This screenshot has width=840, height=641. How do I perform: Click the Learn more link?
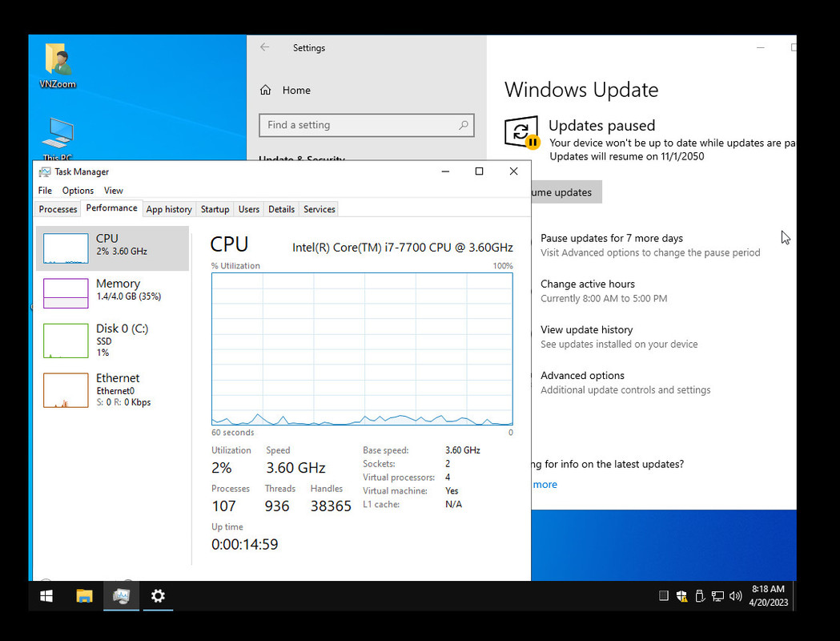[545, 485]
